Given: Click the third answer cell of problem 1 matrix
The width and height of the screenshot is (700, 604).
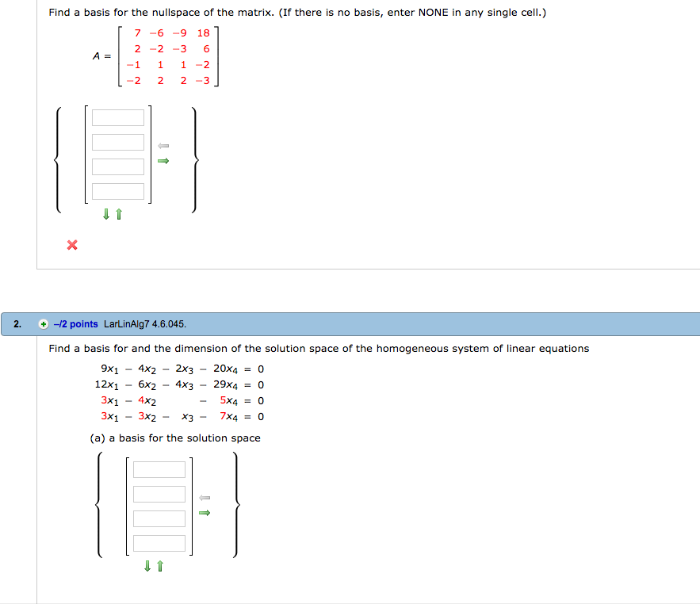Looking at the screenshot, I should [117, 166].
